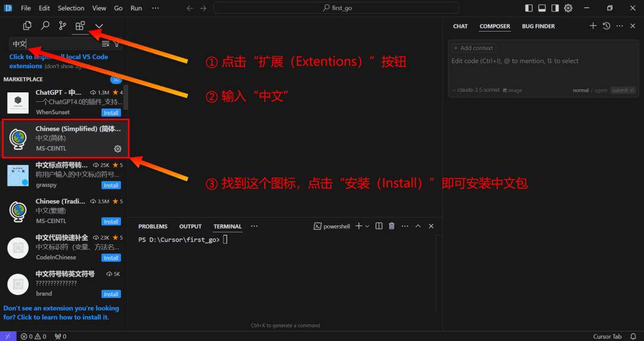The height and width of the screenshot is (341, 644).
Task: Open the Extensions view icon
Action: pos(80,26)
